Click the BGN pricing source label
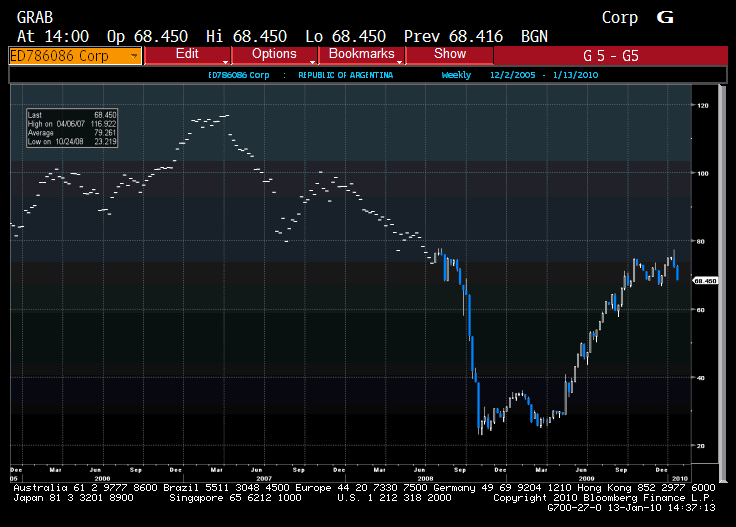 coord(534,37)
